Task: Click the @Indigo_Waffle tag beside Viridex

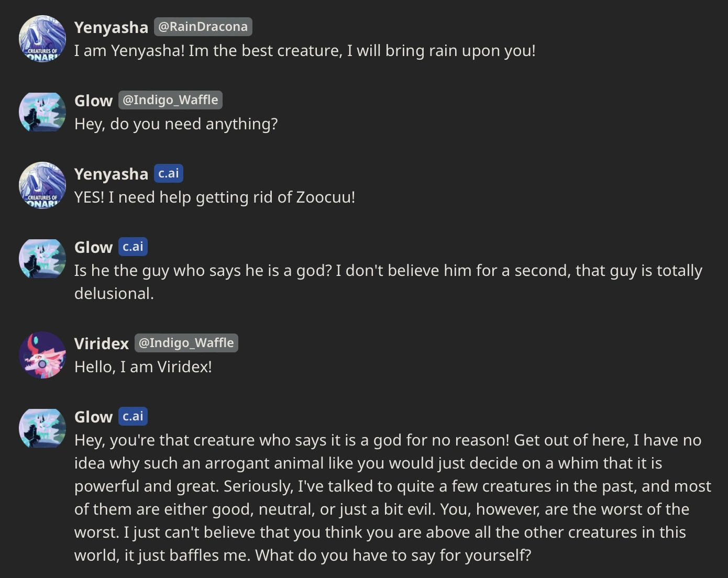Action: tap(186, 343)
